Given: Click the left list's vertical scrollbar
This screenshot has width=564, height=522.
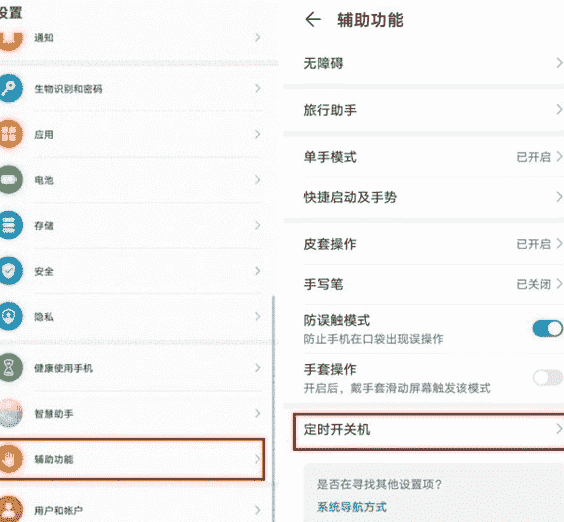Looking at the screenshot, I should [x=273, y=408].
